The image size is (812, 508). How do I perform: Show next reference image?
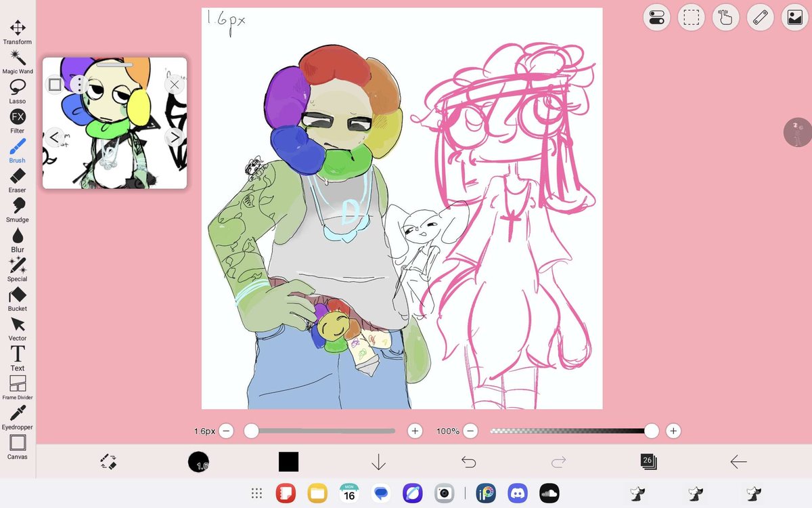pos(175,137)
